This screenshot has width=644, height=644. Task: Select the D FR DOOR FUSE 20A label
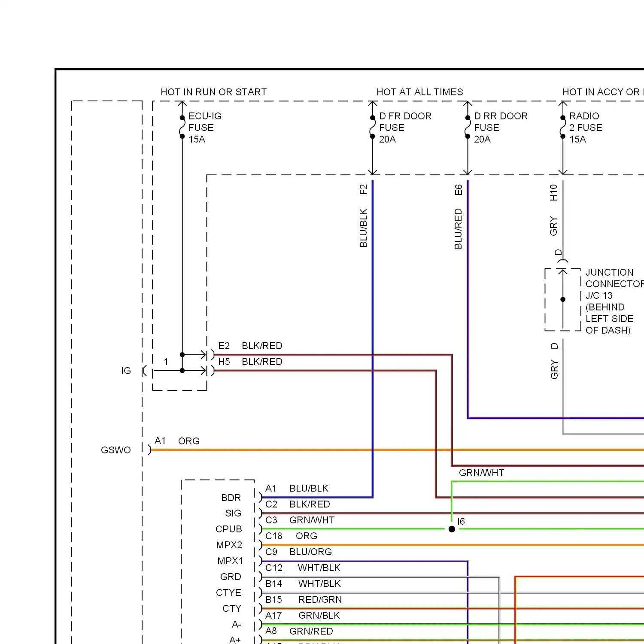point(405,128)
